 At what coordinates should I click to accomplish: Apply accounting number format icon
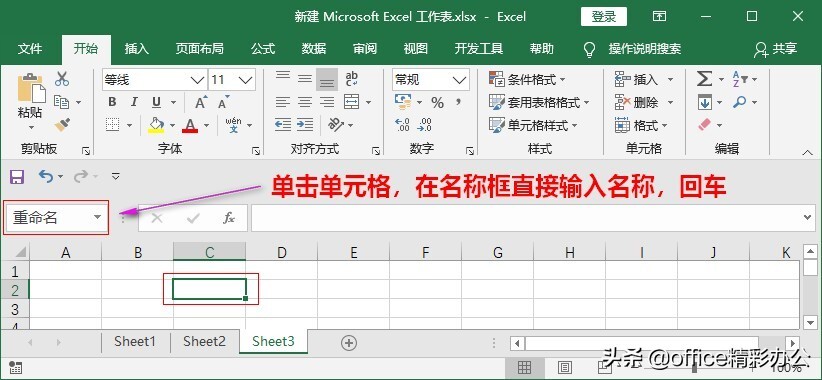[403, 102]
